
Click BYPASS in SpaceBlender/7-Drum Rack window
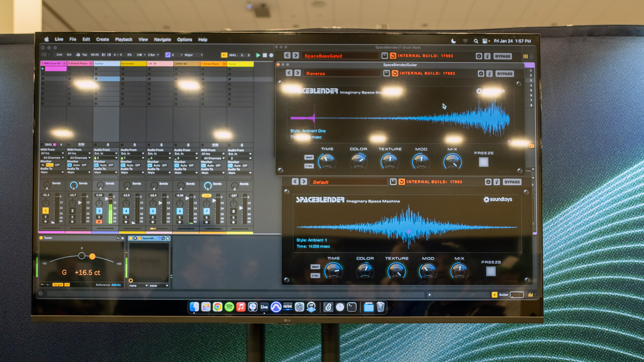tap(503, 56)
